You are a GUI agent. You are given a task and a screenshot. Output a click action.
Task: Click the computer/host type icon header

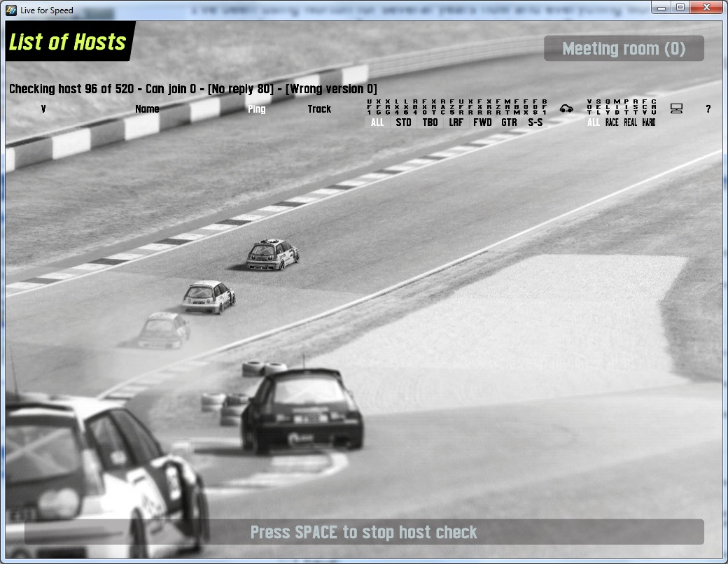676,108
